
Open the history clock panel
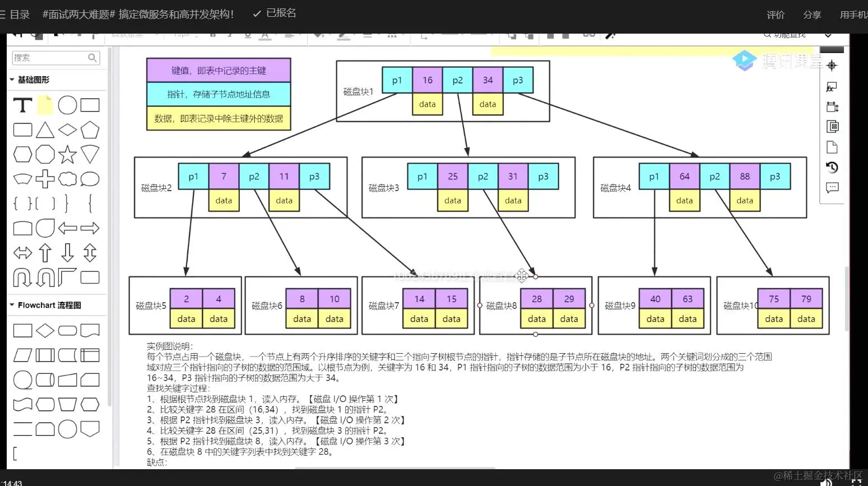pyautogui.click(x=832, y=167)
